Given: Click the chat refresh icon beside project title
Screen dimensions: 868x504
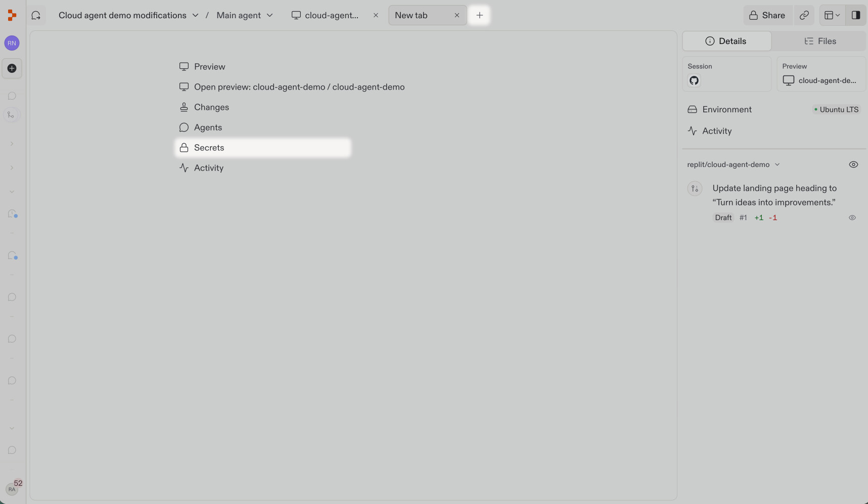Looking at the screenshot, I should click(x=36, y=15).
